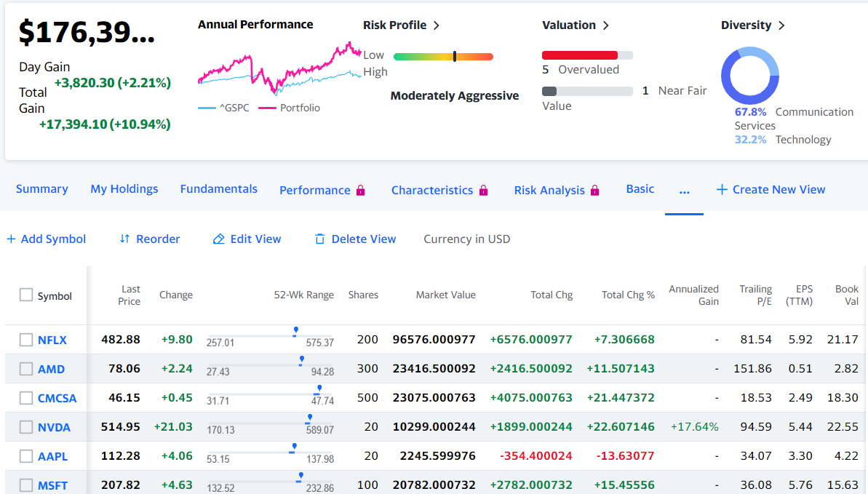Click the lock icon on Risk Analysis
Screen dimensions: 868x494
596,189
